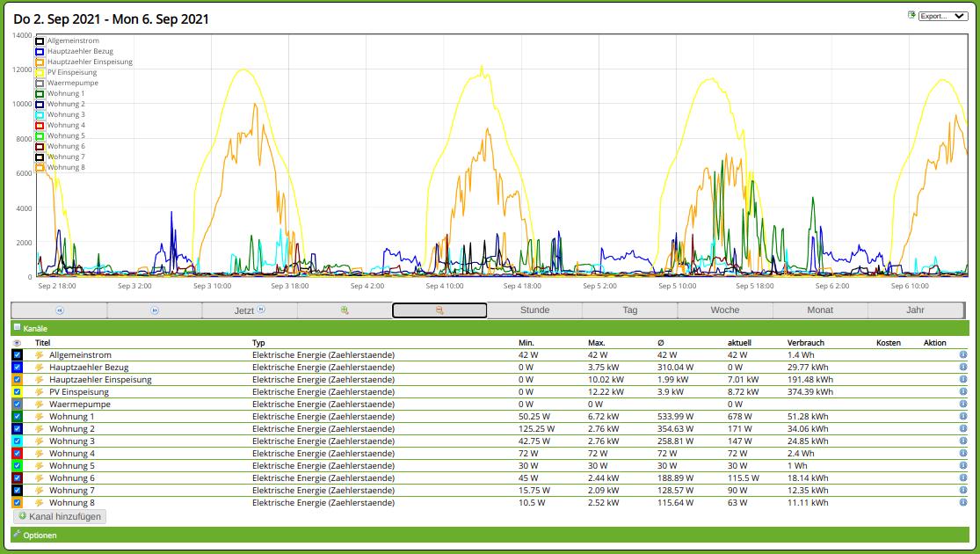Click the Wohnung 3 channel title

(72, 441)
